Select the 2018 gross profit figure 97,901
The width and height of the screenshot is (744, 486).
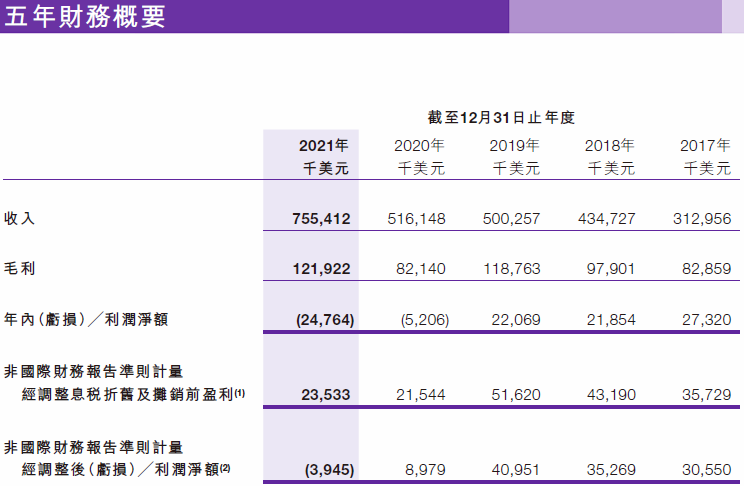tap(611, 269)
